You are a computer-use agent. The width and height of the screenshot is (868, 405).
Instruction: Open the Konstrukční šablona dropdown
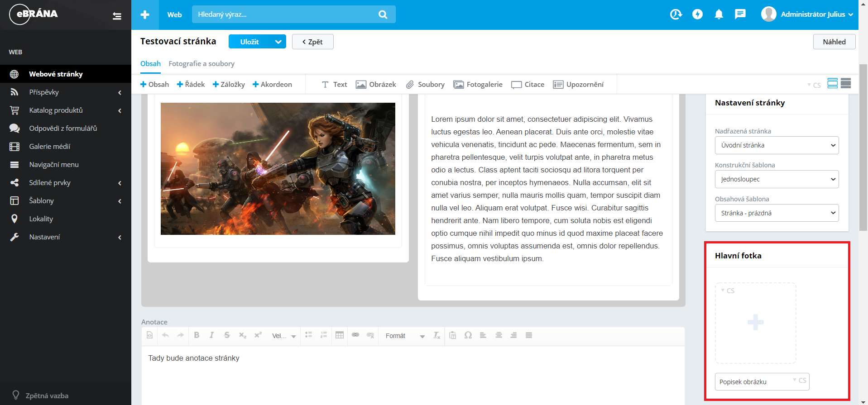777,179
